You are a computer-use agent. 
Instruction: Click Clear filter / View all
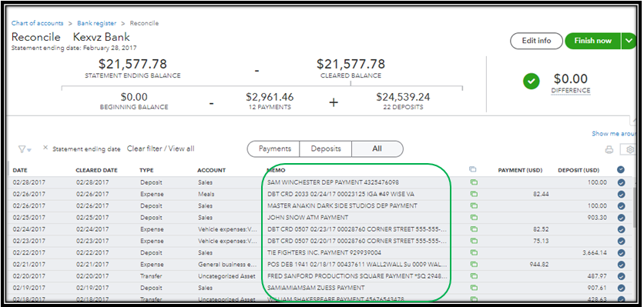tap(160, 148)
